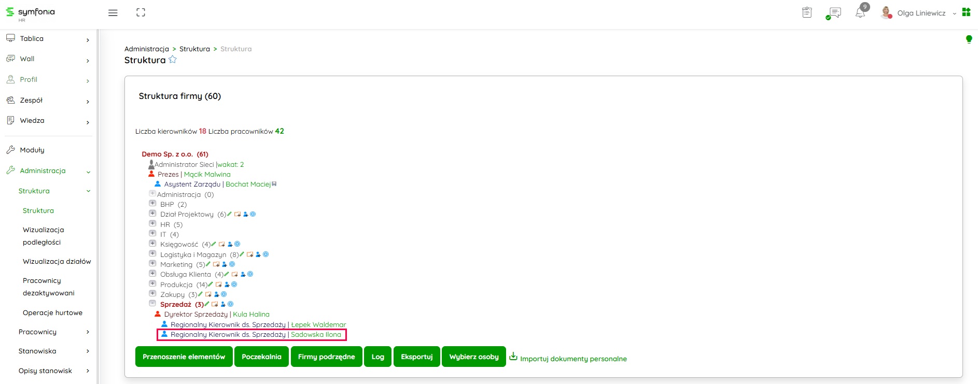Open the notifications bell with 9 alerts
The image size is (980, 384).
(860, 13)
